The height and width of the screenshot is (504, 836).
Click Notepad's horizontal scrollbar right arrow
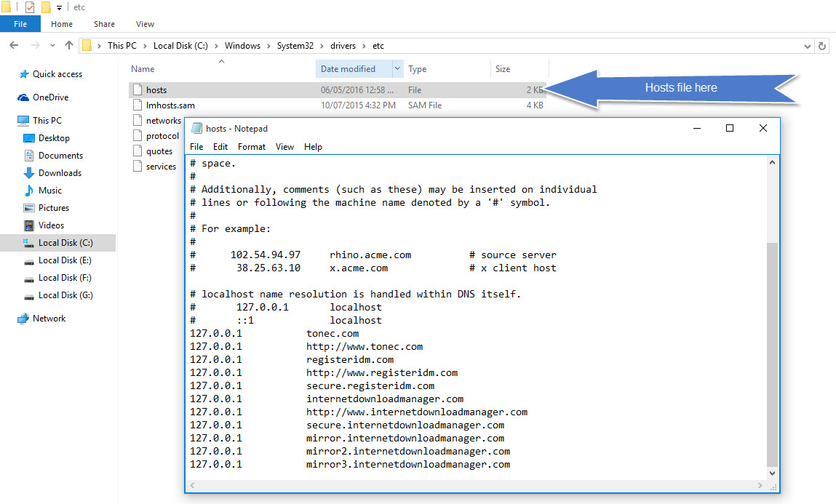point(760,485)
